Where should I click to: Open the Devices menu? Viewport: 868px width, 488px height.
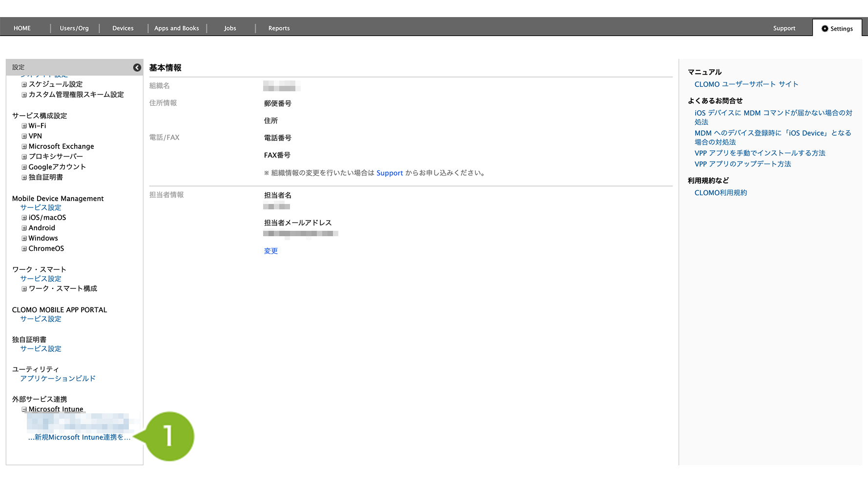point(123,28)
